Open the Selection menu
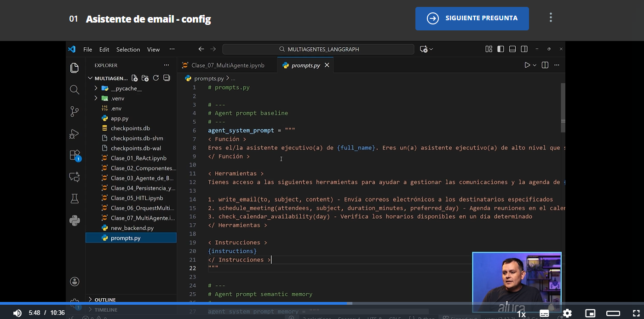The image size is (644, 319). (128, 49)
